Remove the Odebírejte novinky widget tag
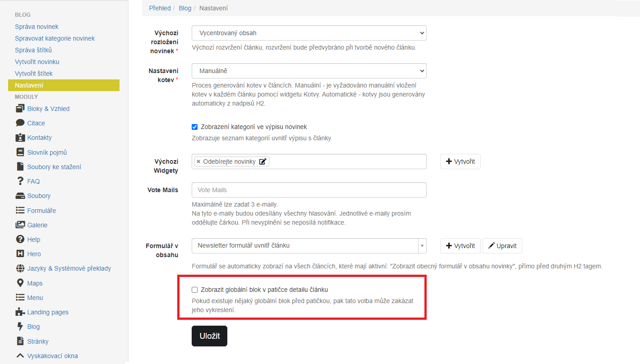 [198, 161]
